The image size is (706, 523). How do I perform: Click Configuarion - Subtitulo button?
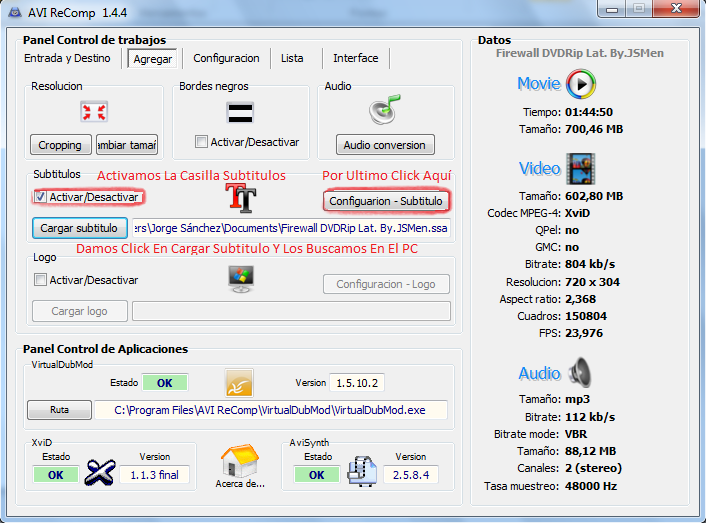[x=386, y=201]
